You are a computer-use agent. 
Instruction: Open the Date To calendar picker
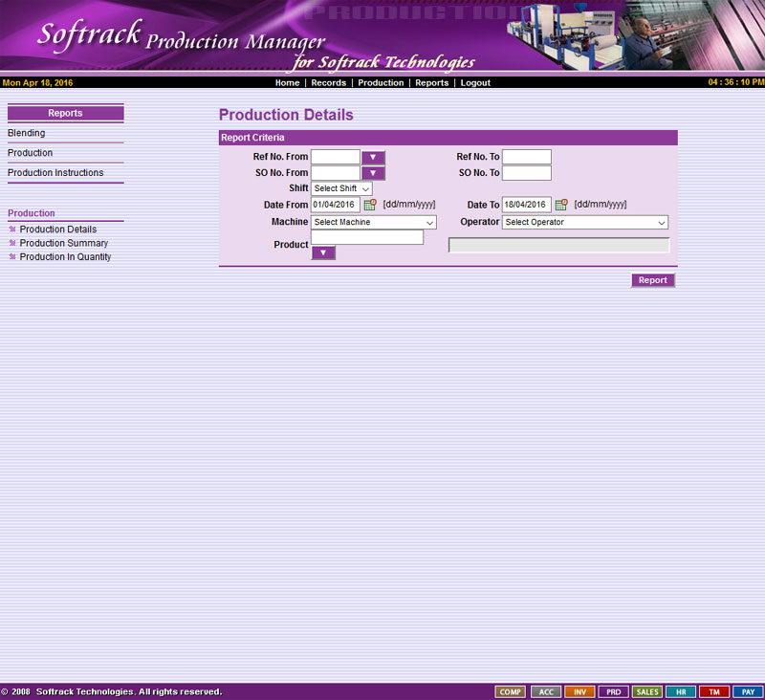pyautogui.click(x=561, y=205)
